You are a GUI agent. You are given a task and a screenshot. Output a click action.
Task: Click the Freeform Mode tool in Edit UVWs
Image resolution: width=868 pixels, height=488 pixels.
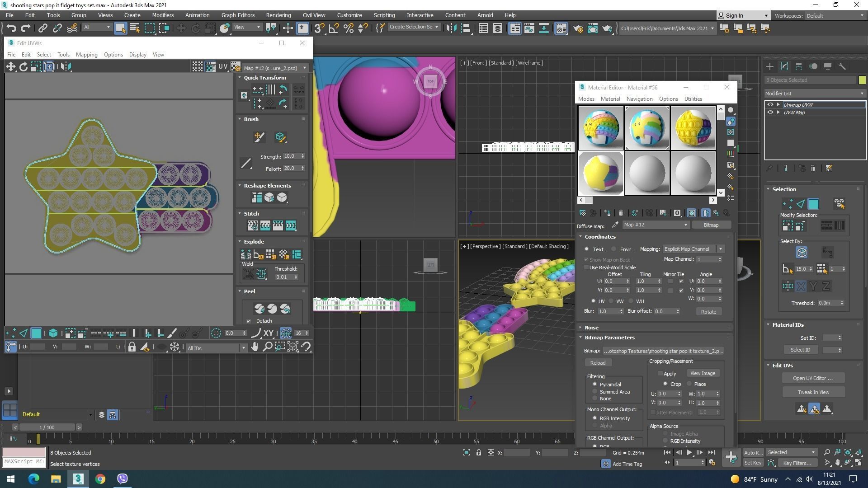click(x=49, y=67)
